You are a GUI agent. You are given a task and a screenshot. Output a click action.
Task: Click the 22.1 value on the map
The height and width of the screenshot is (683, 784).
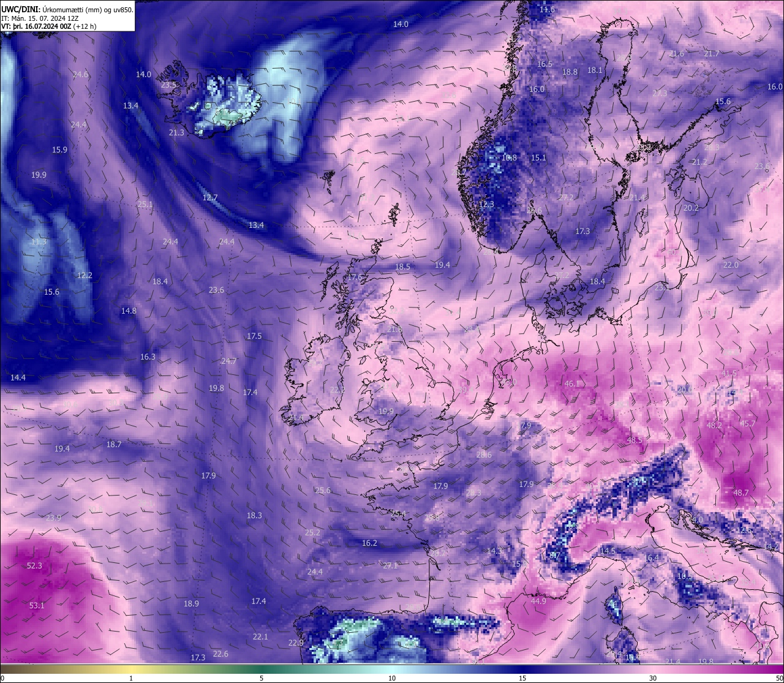point(260,636)
